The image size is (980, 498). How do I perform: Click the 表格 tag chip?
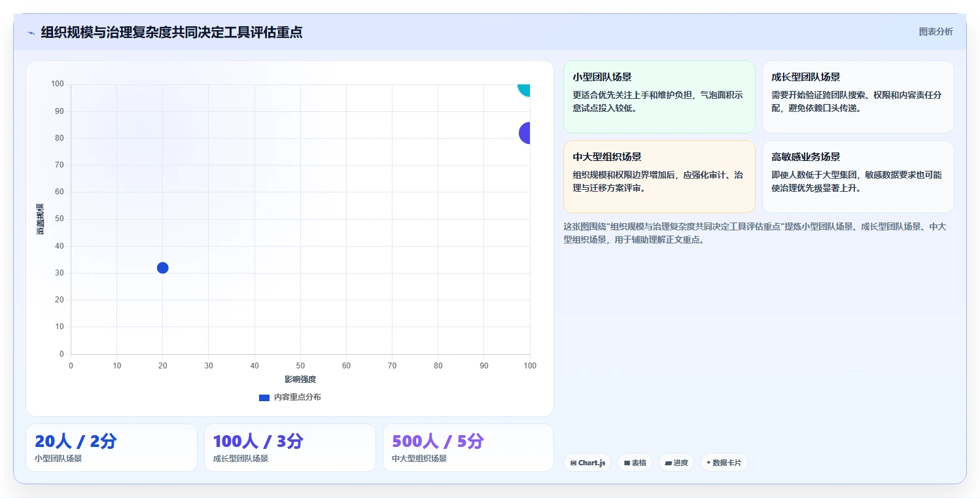635,463
